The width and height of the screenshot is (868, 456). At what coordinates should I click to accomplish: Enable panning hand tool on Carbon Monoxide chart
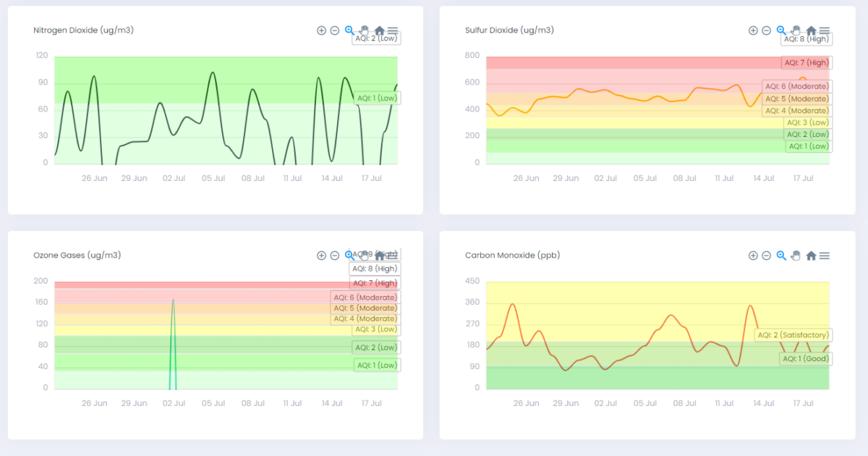(x=796, y=256)
